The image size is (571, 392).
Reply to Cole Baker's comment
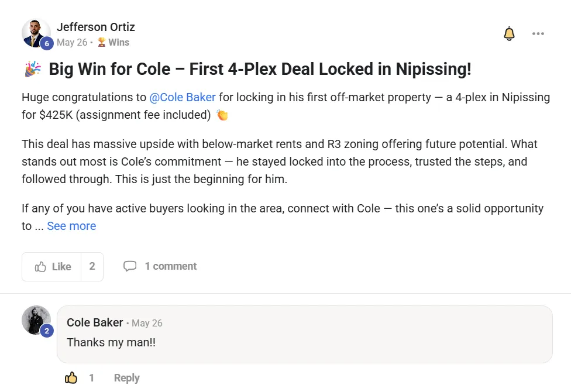click(126, 378)
